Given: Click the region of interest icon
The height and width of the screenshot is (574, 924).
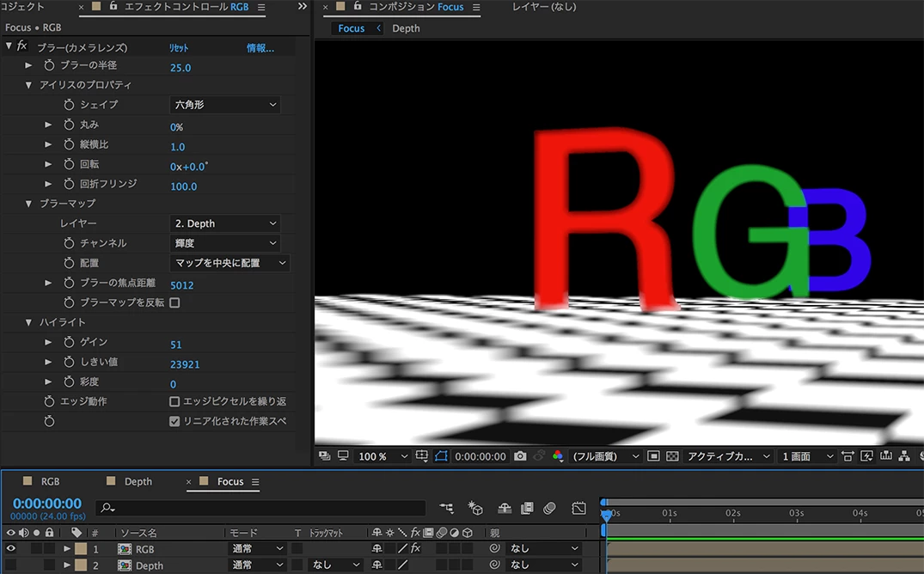Looking at the screenshot, I should point(653,456).
